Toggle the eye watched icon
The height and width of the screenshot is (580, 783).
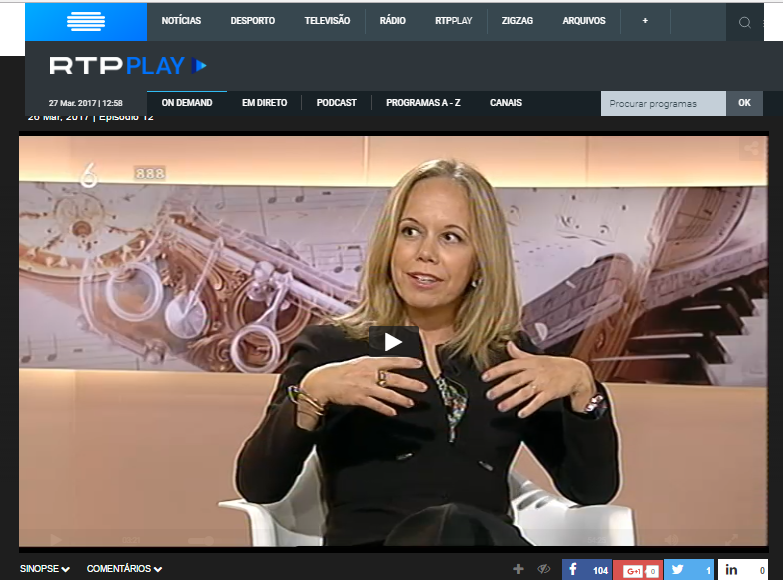[545, 569]
